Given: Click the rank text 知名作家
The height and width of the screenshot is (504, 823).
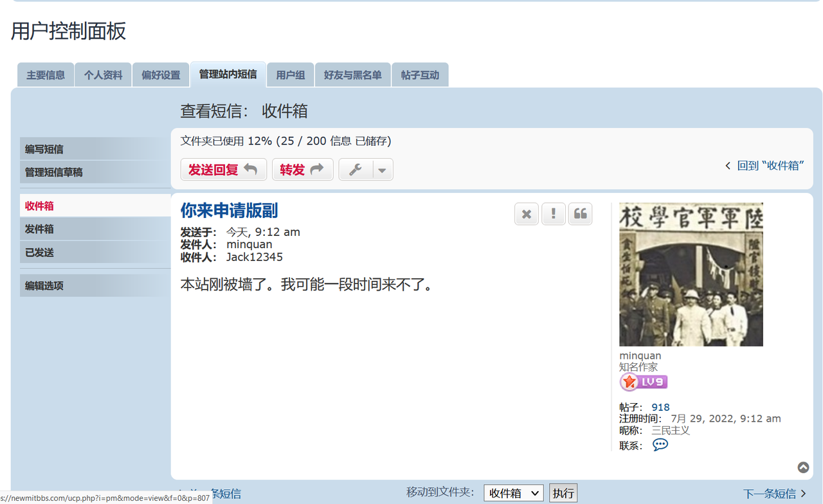Looking at the screenshot, I should pos(638,367).
